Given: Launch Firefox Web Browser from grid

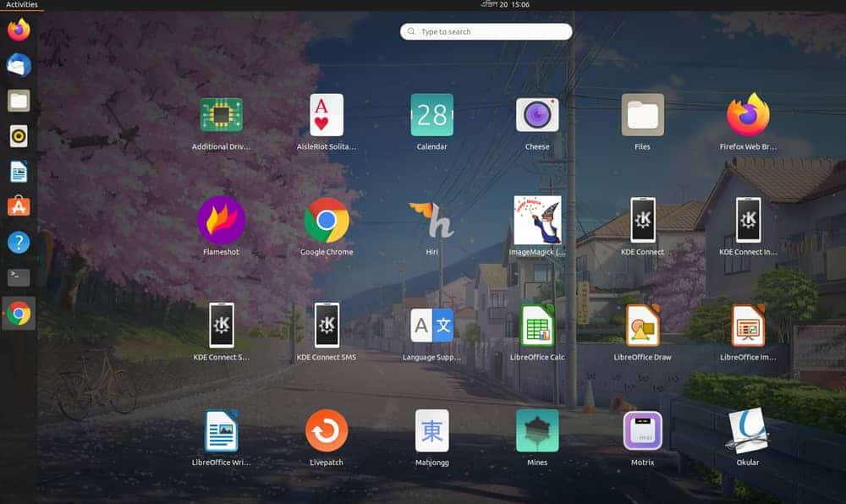Looking at the screenshot, I should pyautogui.click(x=748, y=115).
